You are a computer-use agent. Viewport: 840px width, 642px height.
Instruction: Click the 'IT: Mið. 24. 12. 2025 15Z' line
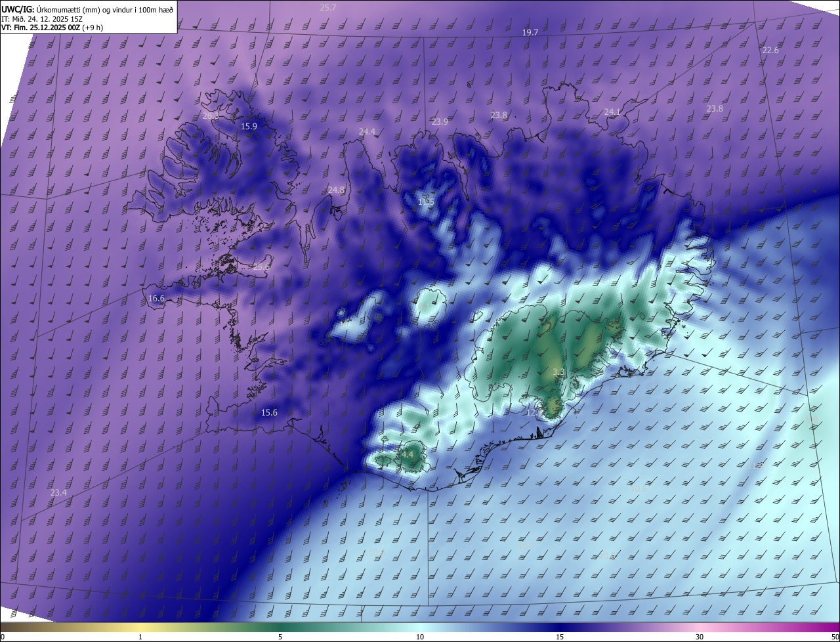42,19
